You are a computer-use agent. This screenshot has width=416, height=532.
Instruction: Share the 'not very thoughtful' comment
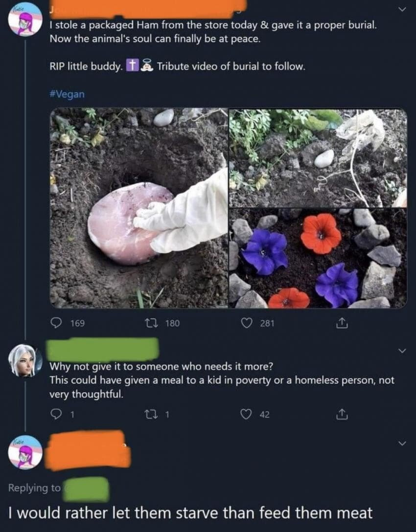(343, 415)
